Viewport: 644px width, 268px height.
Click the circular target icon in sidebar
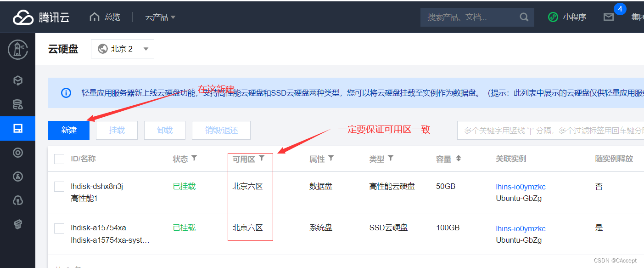point(18,152)
